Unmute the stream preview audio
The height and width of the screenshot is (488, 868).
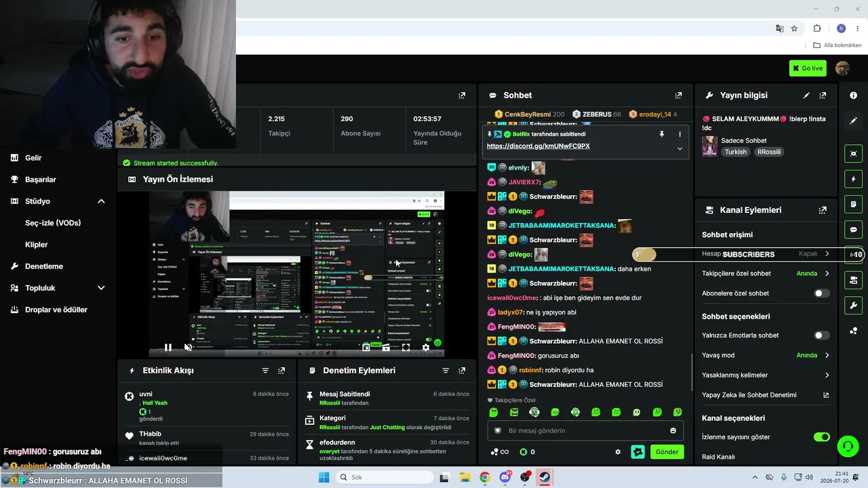[189, 347]
